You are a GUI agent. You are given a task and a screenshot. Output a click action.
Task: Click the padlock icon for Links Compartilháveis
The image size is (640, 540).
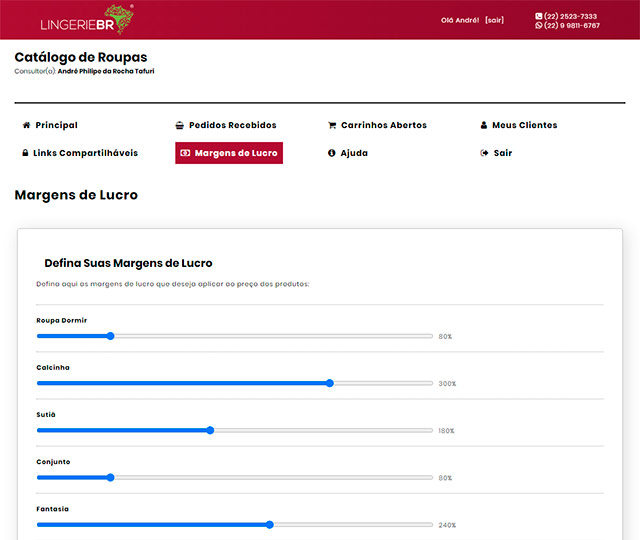[x=26, y=153]
